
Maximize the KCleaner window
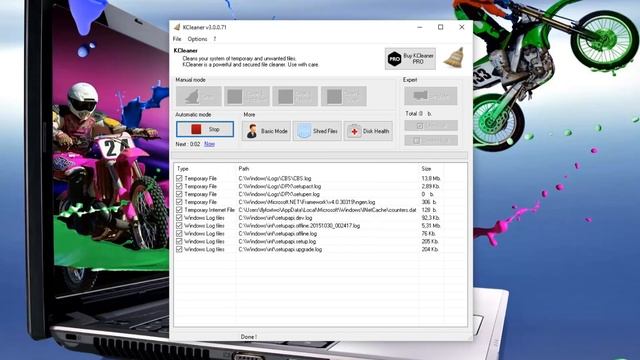pyautogui.click(x=440, y=27)
